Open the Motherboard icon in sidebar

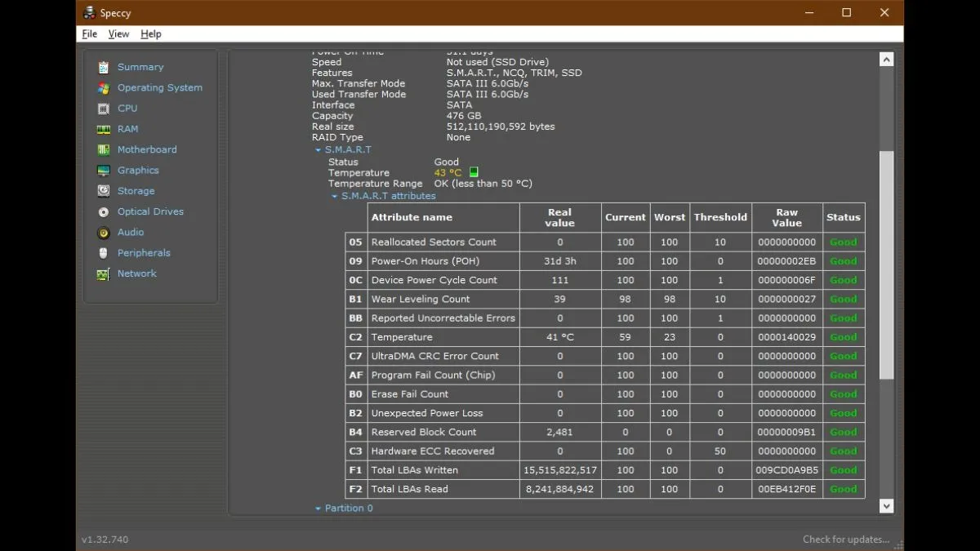tap(104, 150)
